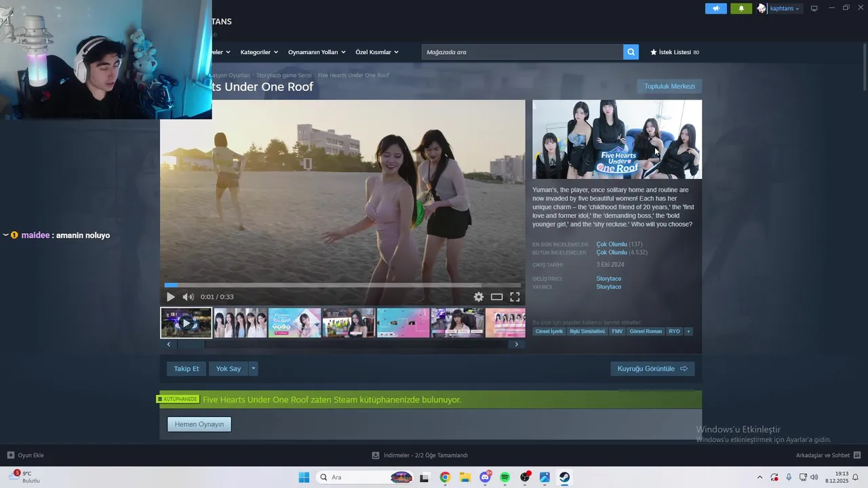This screenshot has height=488, width=868.
Task: Click the İstek Listesi wishlist link
Action: click(675, 52)
